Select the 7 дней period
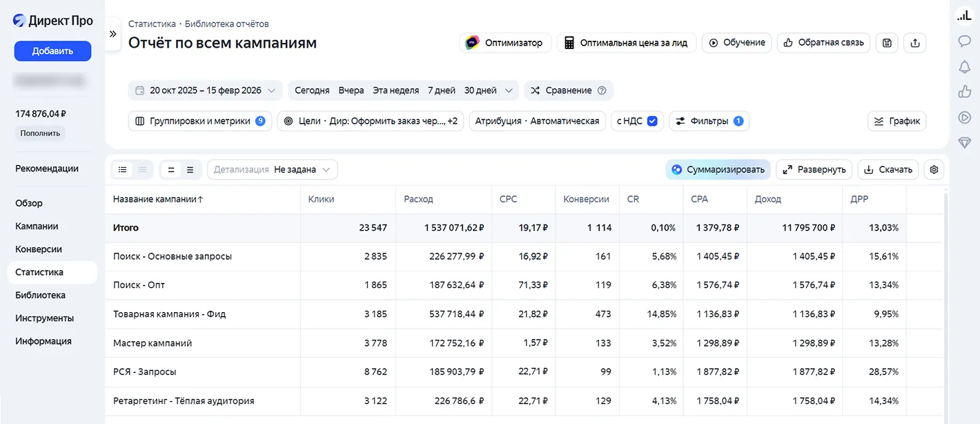The image size is (980, 424). [x=442, y=90]
